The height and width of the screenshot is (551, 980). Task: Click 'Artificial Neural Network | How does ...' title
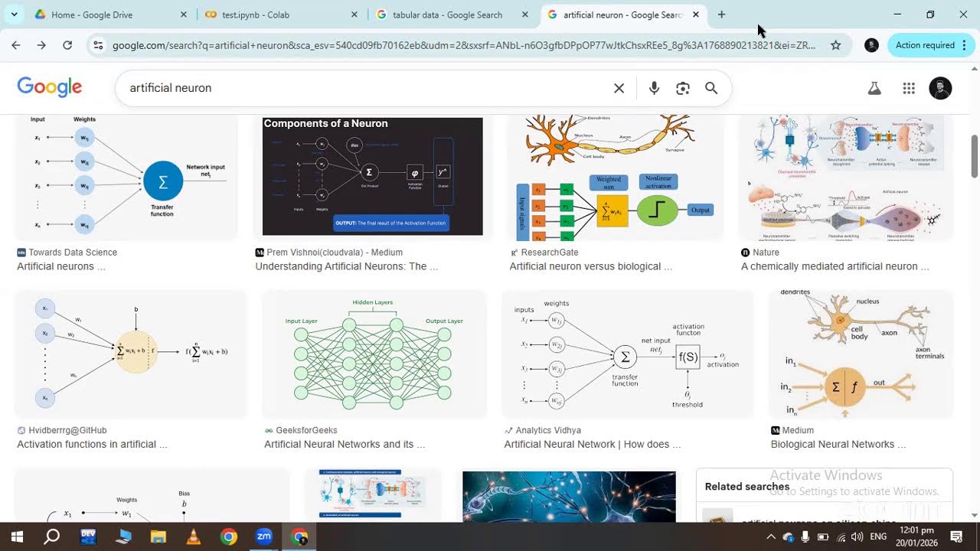(593, 444)
